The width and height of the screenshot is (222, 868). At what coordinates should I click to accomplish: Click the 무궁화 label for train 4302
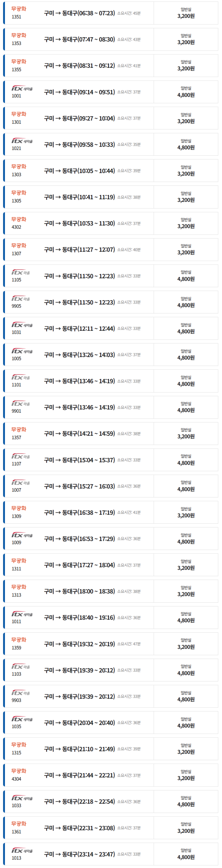19,219
